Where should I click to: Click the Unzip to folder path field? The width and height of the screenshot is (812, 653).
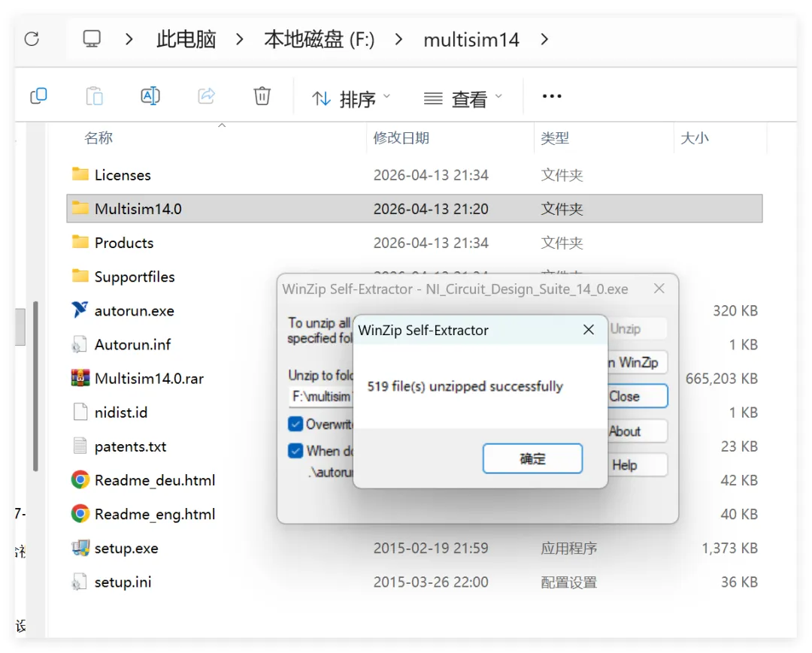pos(321,396)
